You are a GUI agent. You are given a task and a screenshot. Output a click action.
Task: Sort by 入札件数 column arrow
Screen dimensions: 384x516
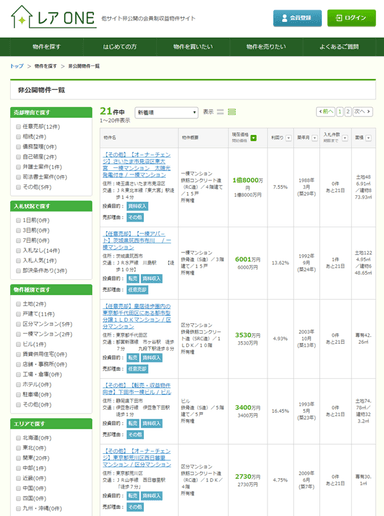tap(345, 138)
